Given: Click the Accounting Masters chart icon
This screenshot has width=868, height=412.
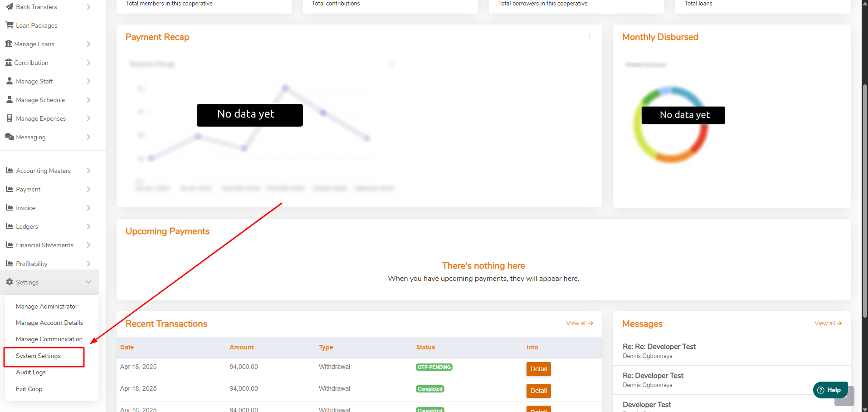Looking at the screenshot, I should [x=10, y=171].
